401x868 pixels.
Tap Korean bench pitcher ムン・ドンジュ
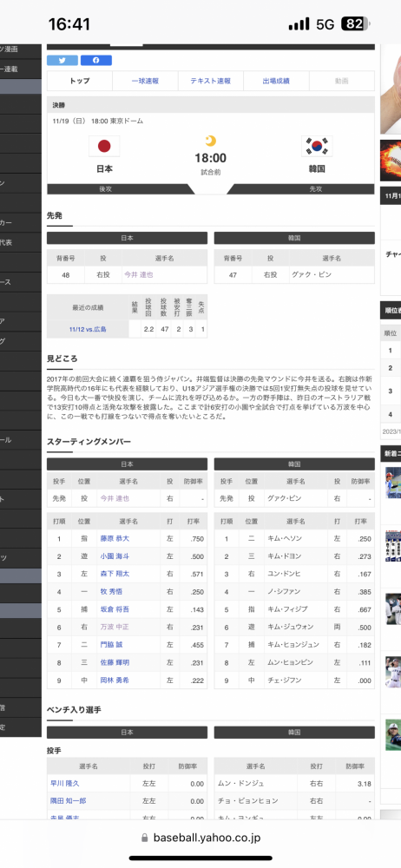point(240,783)
